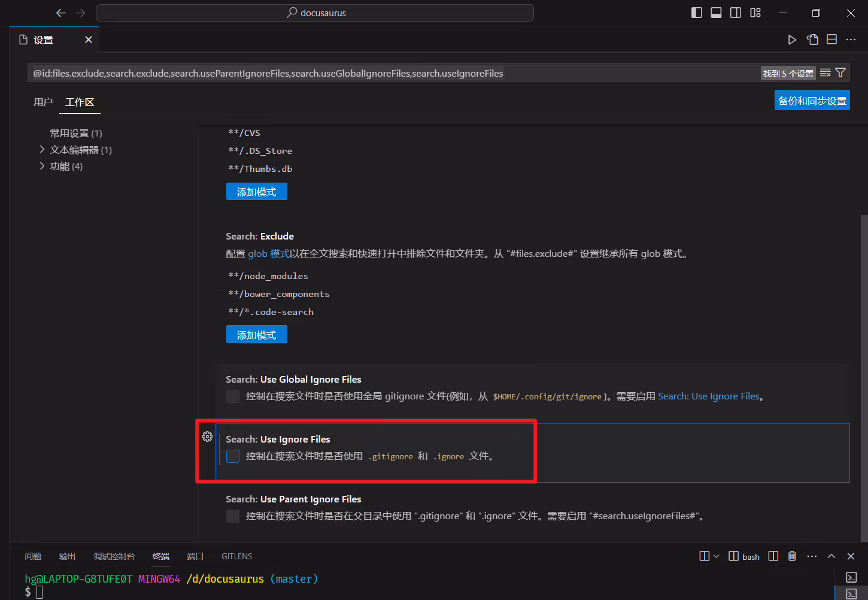Select upper terminal instance icon at right

click(851, 577)
